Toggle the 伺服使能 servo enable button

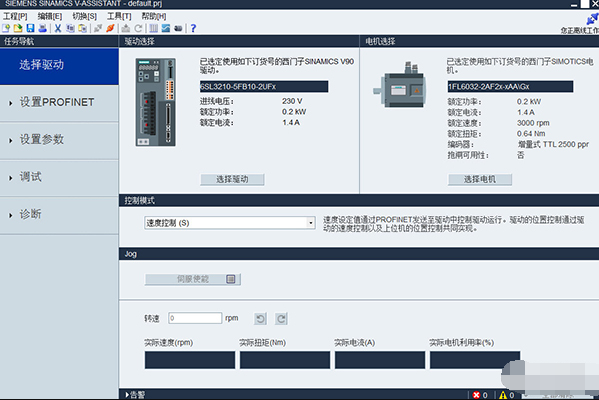tap(193, 279)
